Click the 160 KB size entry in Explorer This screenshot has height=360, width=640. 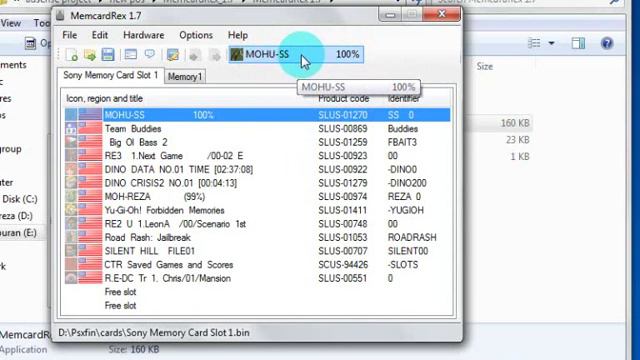click(515, 123)
